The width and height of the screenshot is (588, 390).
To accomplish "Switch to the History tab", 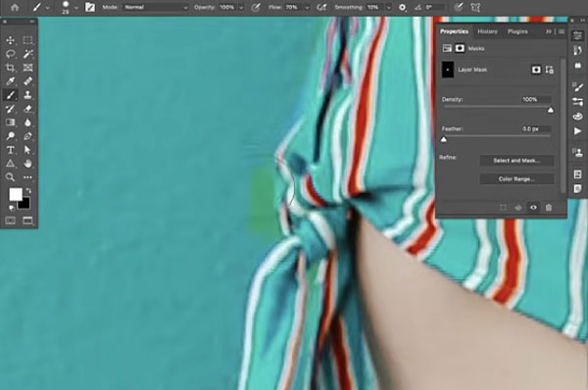I will [487, 31].
